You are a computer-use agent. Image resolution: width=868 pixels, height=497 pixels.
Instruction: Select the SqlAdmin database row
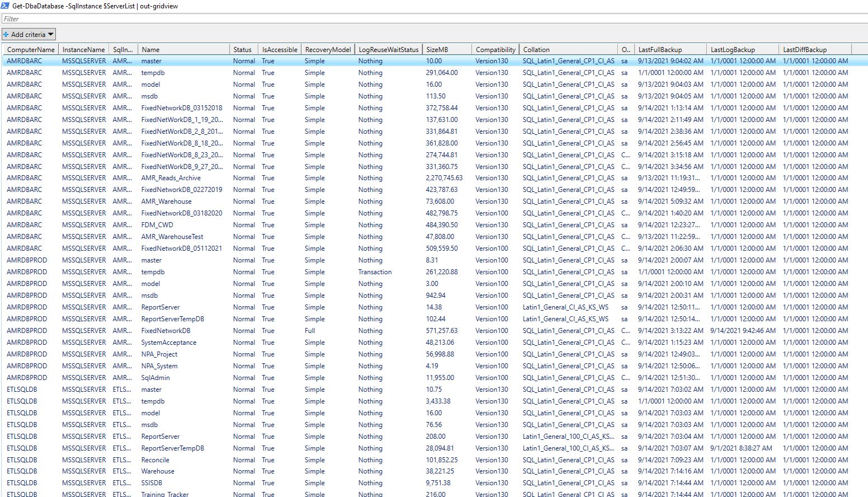[155, 378]
